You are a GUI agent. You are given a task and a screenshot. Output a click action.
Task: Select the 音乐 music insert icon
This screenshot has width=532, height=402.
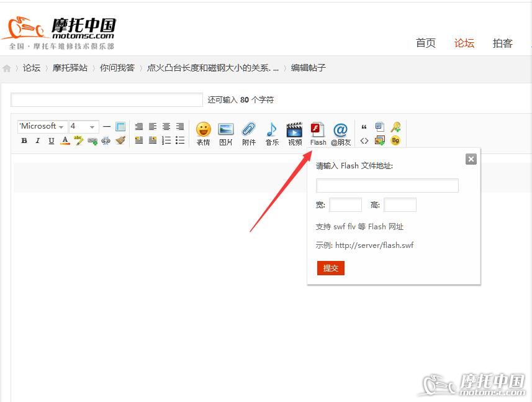coord(271,132)
